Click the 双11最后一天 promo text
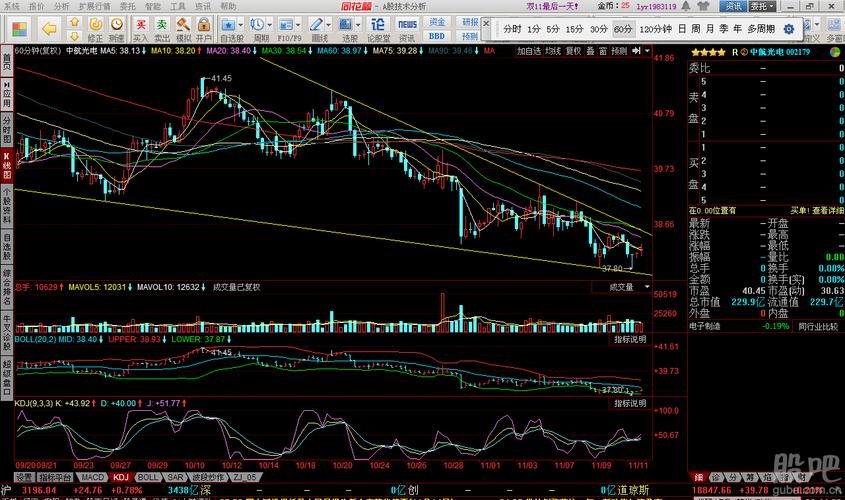The width and height of the screenshot is (845, 500). [x=552, y=6]
